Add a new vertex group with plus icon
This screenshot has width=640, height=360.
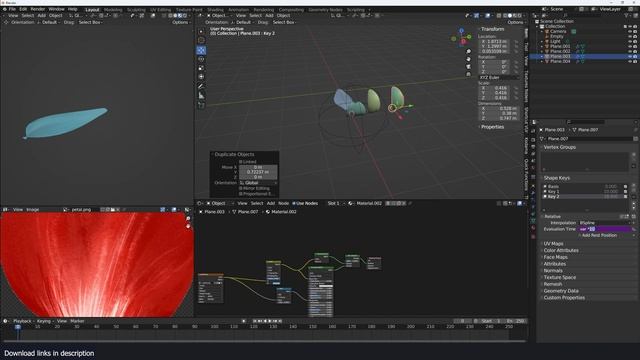tap(634, 155)
